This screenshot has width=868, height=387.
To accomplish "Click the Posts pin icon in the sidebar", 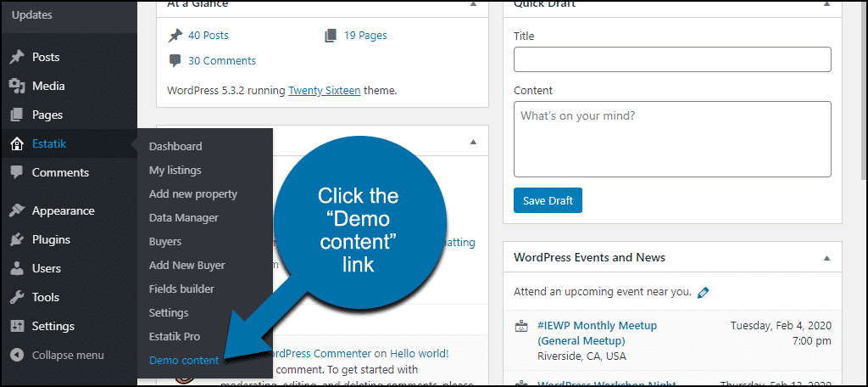I will point(17,57).
